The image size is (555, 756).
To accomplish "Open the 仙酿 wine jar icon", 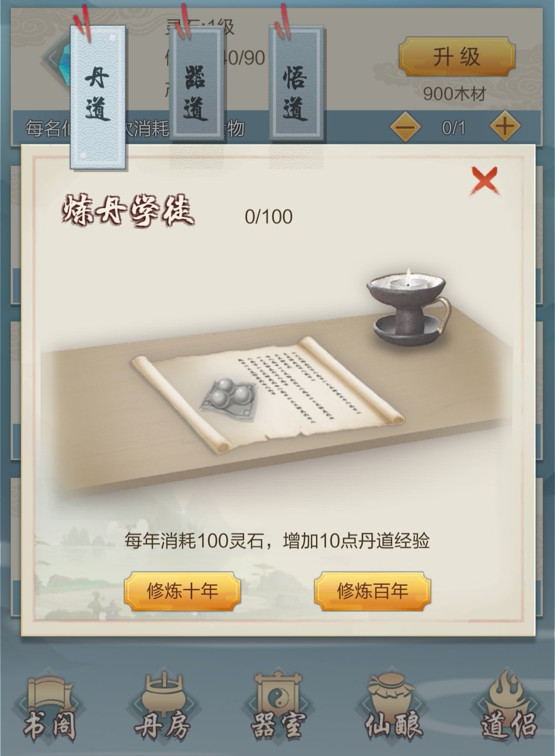I will point(393,709).
